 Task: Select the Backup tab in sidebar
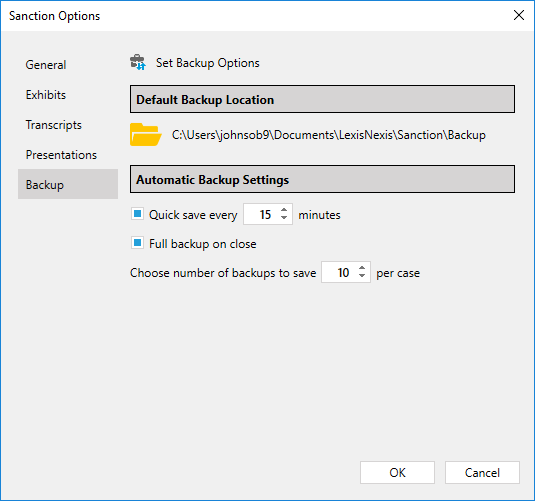[x=68, y=184]
